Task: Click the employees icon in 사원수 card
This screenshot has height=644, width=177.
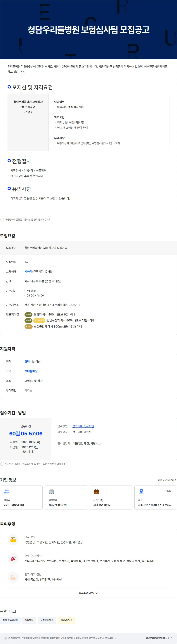Action: point(7,492)
